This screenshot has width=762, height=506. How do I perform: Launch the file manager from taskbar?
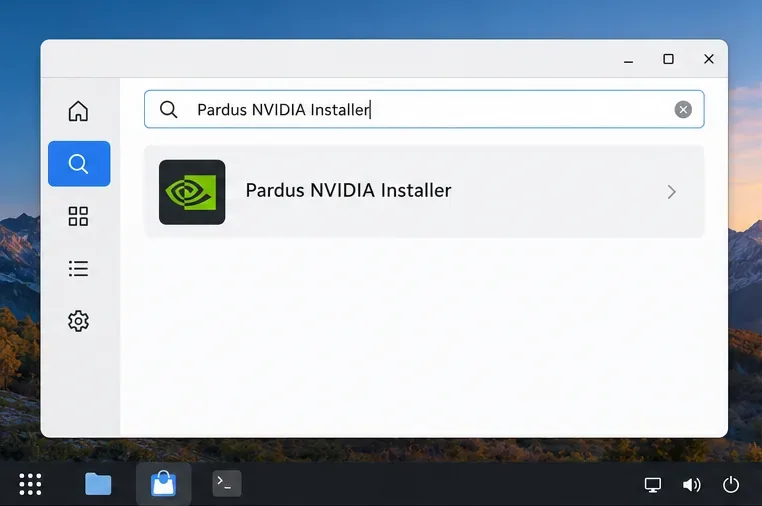98,484
